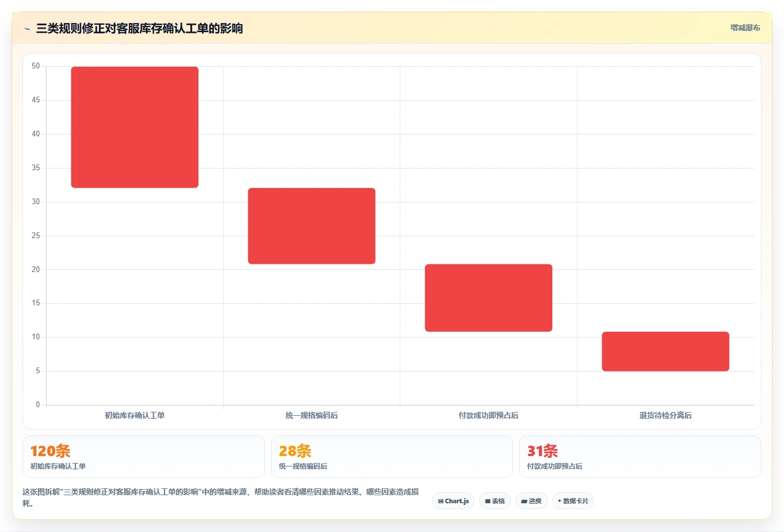Click x-axis label 退货待检分离后
Viewport: 784px width, 532px height.
point(666,415)
